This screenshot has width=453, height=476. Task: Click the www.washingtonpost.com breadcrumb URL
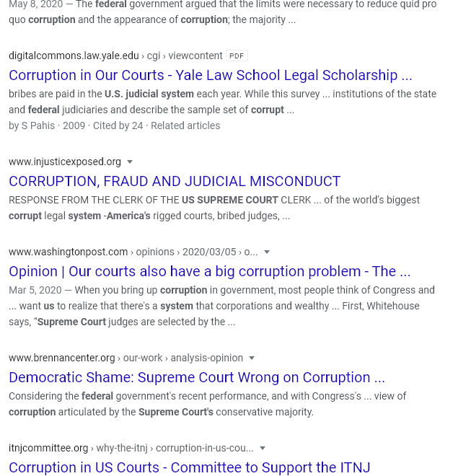pos(133,252)
